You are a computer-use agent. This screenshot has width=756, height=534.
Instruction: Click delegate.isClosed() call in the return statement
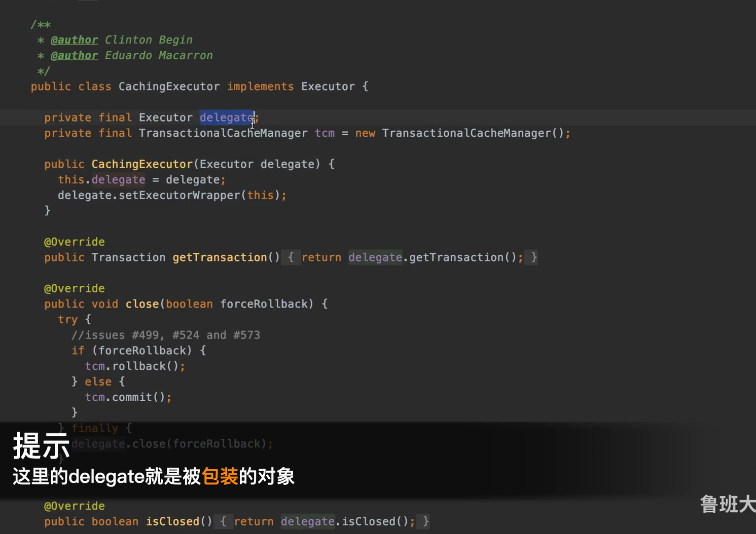345,521
